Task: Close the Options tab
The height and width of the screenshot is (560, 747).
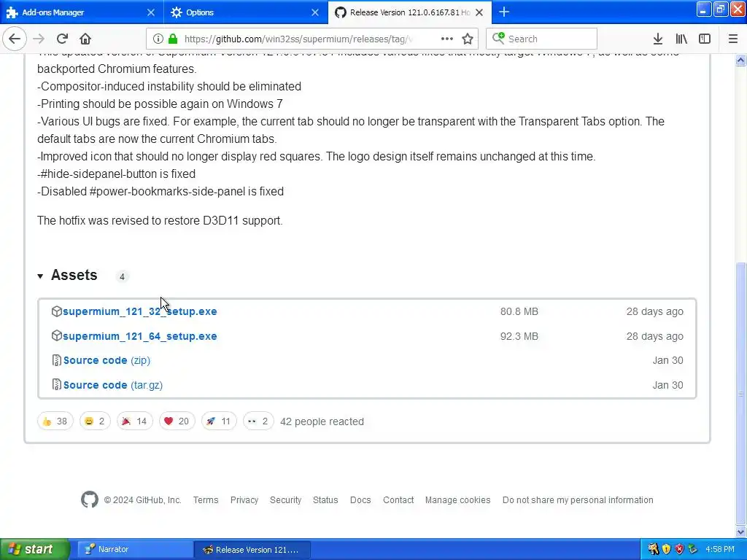Action: [315, 12]
